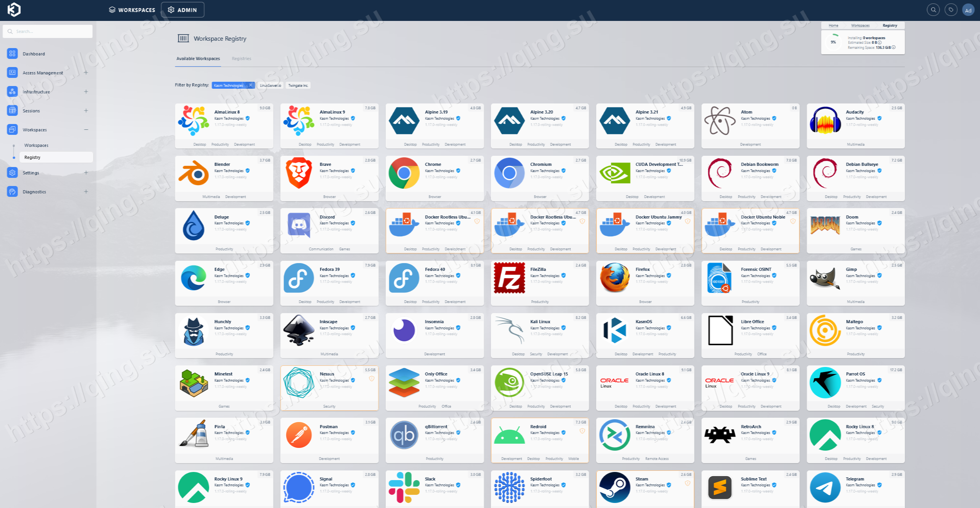Remove the Kasm Technologies registry filter
Image resolution: width=980 pixels, height=508 pixels.
click(x=250, y=85)
